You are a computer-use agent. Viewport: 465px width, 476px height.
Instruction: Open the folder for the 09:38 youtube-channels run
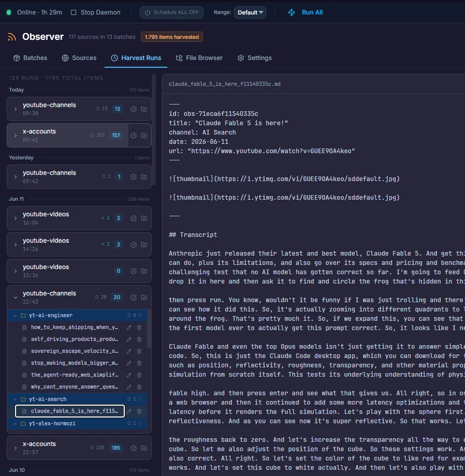pyautogui.click(x=144, y=109)
